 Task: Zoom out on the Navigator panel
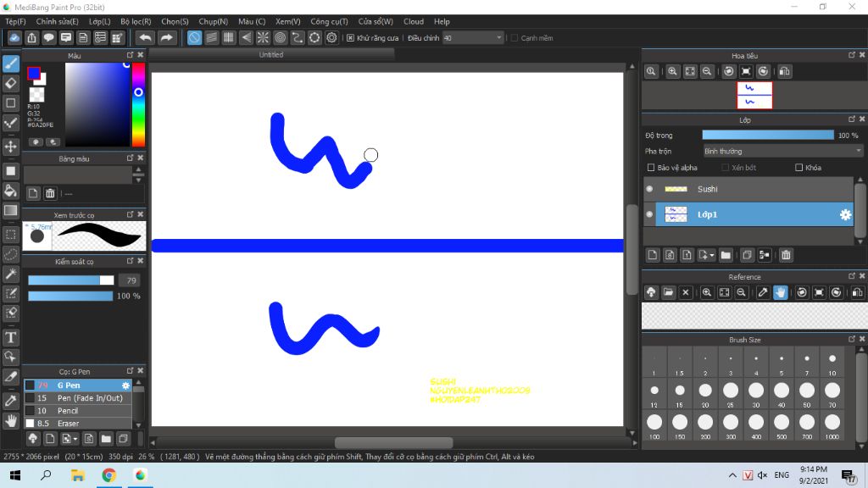point(707,71)
